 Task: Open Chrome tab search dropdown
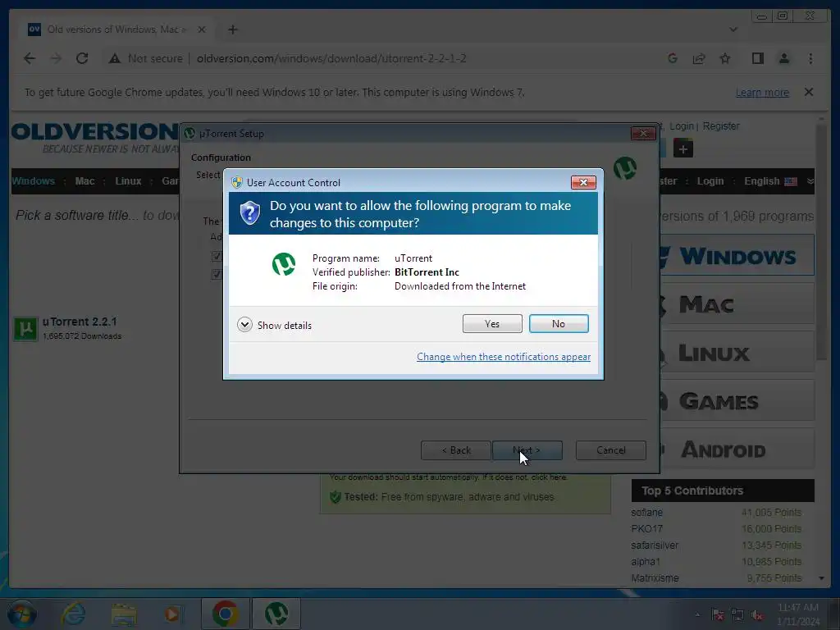coord(733,30)
